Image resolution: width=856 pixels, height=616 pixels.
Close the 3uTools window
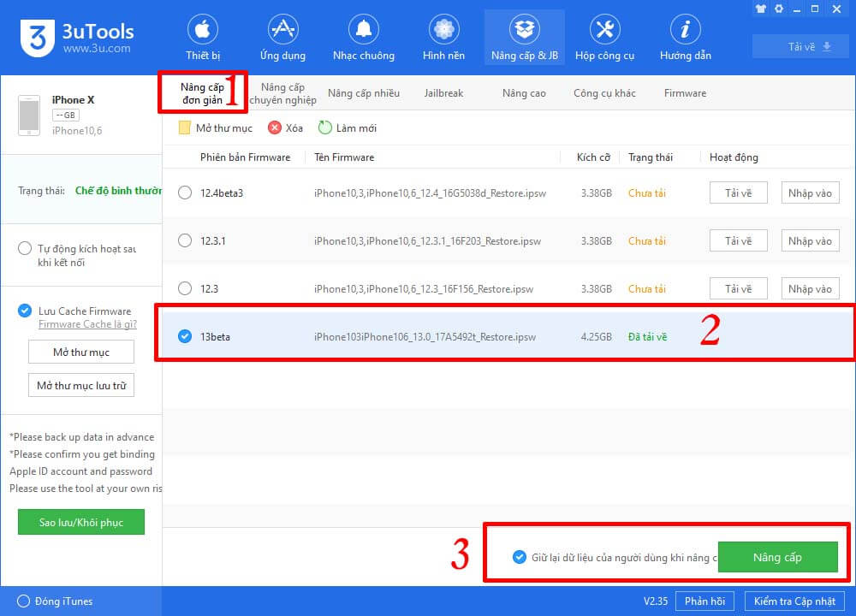836,9
